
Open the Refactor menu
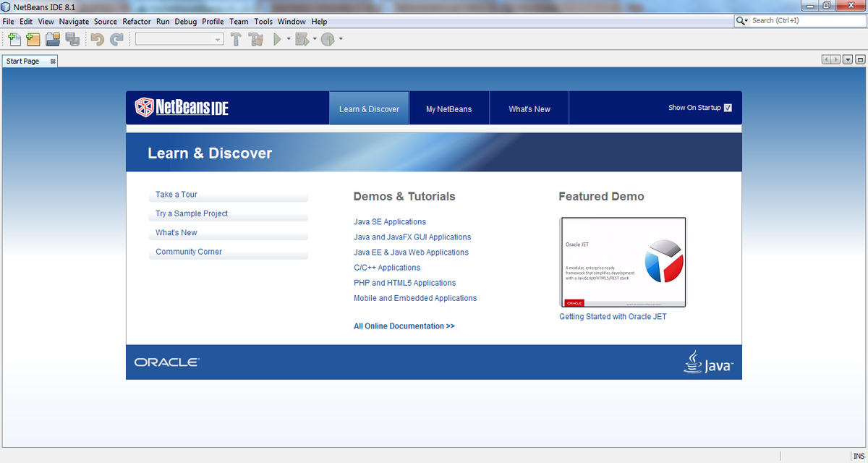pos(137,22)
